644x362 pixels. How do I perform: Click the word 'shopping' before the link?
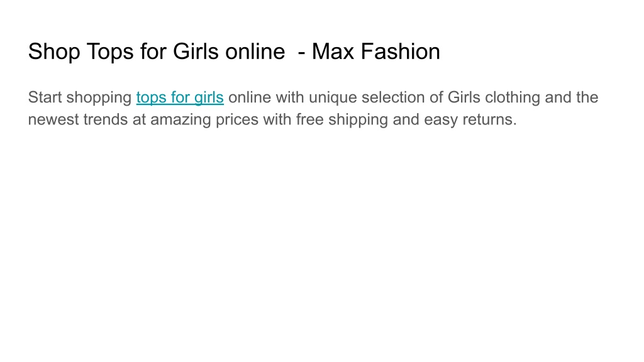tap(99, 97)
